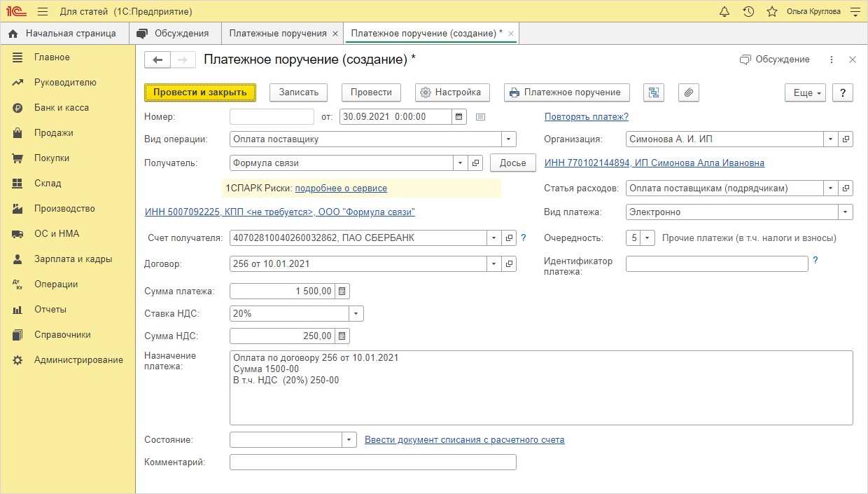Expand Договор dropdown arrow

[x=494, y=264]
